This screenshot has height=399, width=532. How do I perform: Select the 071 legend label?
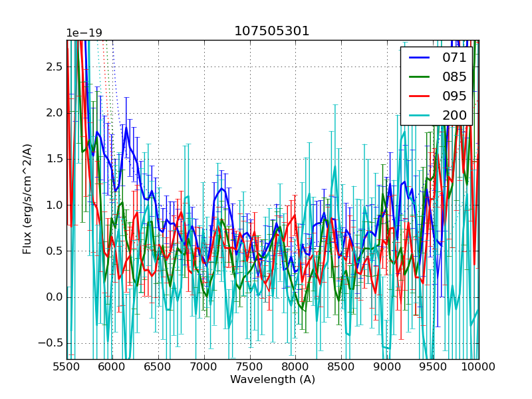point(454,57)
